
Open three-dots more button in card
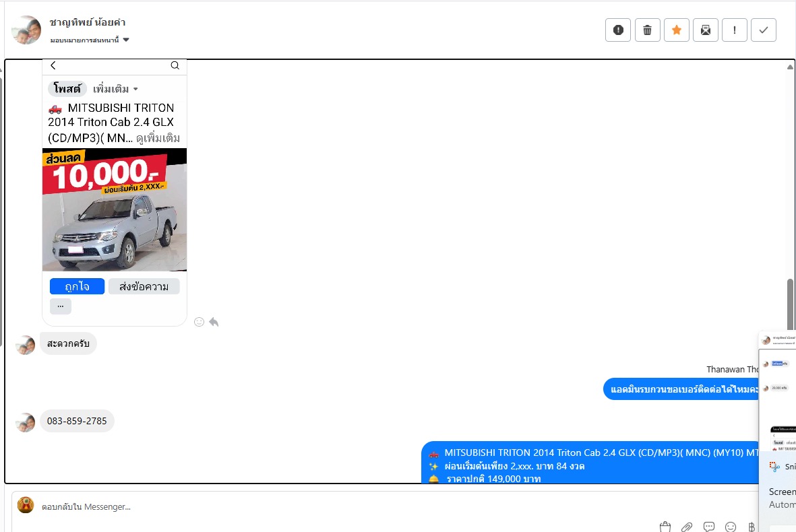point(61,306)
